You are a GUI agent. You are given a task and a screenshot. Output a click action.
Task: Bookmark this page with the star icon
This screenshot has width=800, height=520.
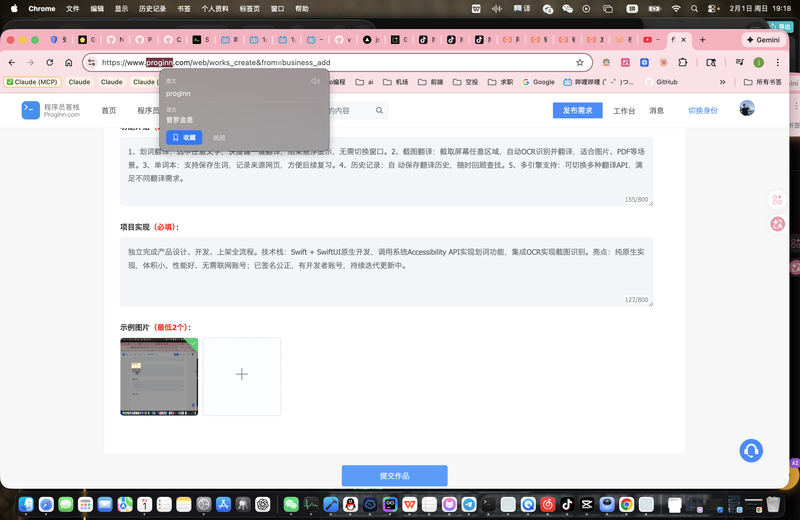(x=580, y=62)
